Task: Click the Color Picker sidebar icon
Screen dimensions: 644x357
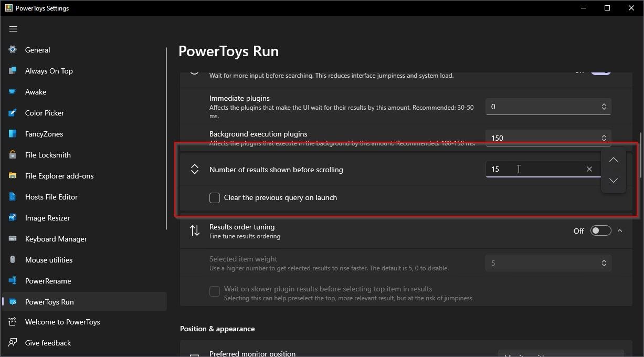Action: 13,113
